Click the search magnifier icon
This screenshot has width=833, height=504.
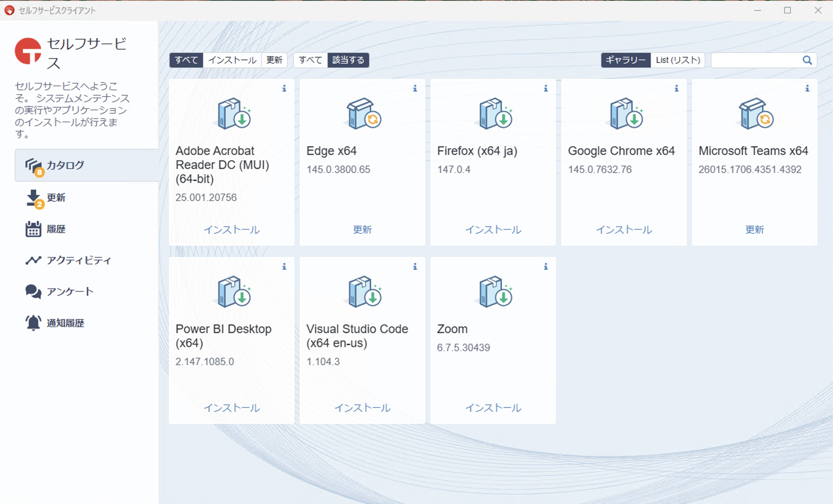point(807,60)
